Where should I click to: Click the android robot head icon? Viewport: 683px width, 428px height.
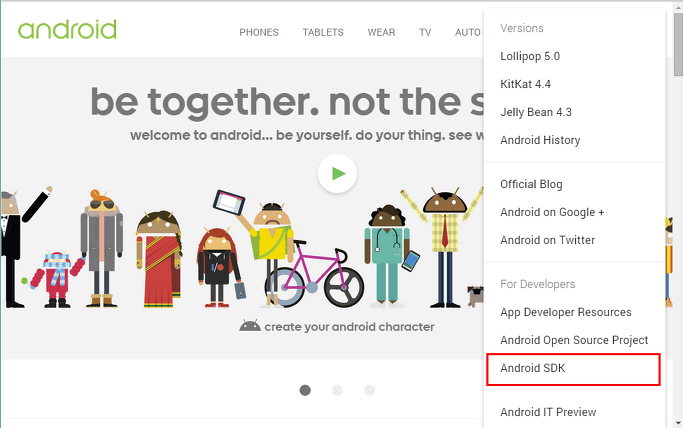click(250, 326)
